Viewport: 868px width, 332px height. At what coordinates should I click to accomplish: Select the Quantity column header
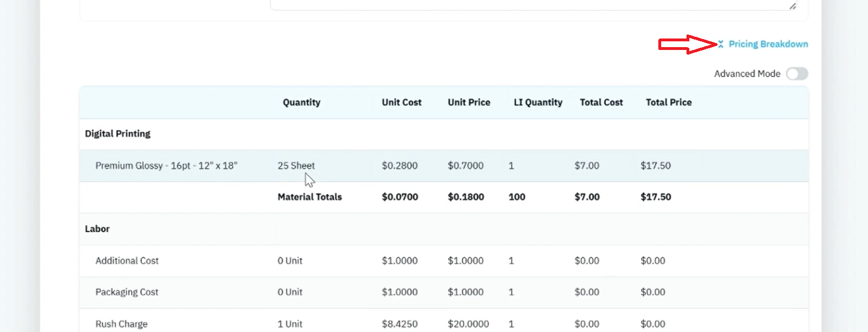pyautogui.click(x=302, y=102)
